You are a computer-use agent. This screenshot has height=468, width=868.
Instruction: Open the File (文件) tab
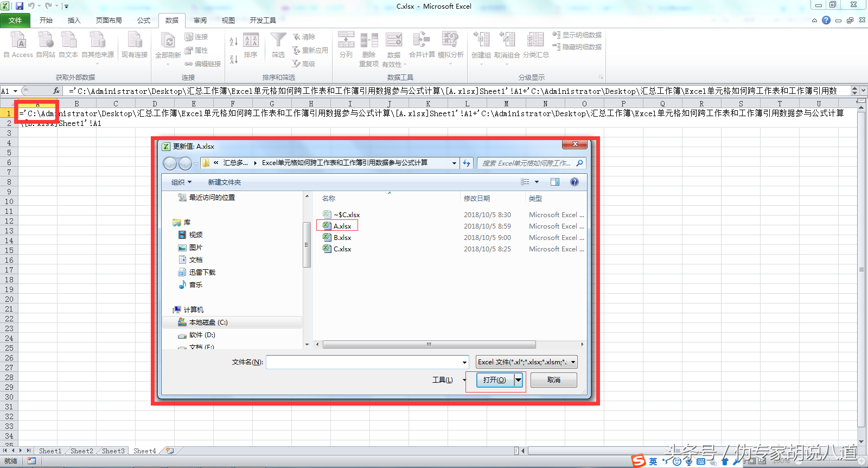(x=15, y=20)
